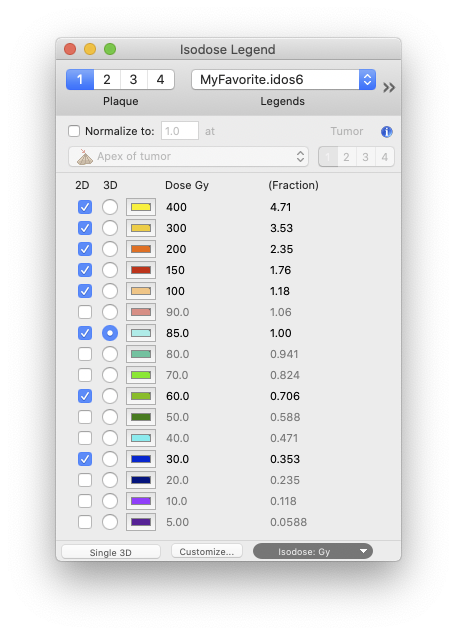
Task: Uncheck the 2D box for 60.0 Gy
Action: (85, 396)
